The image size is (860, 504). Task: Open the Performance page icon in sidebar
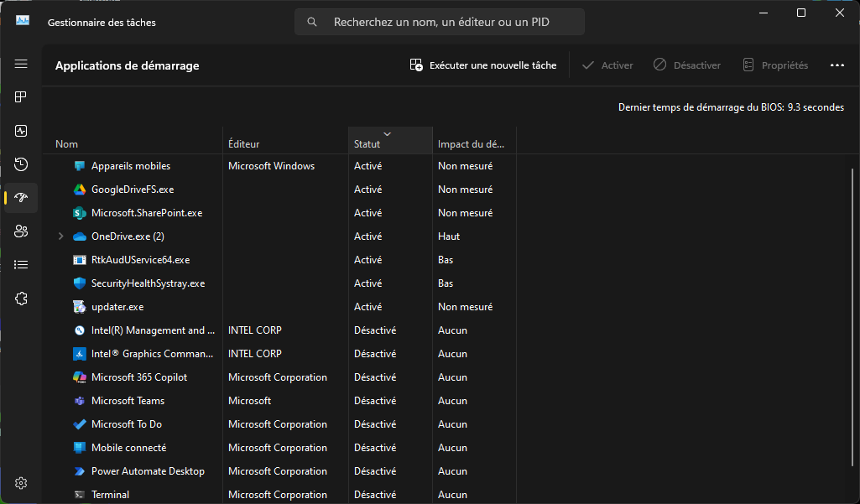pos(21,131)
